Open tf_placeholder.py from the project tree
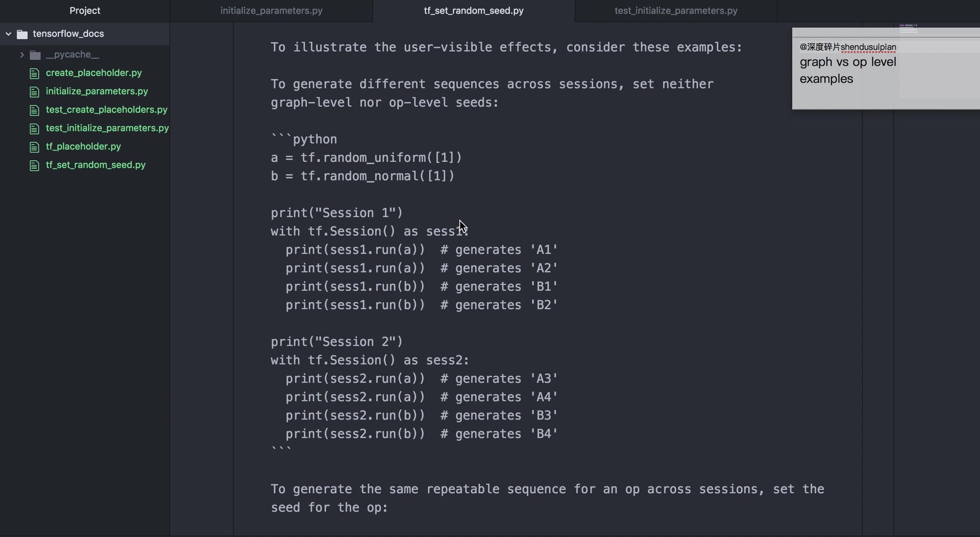 coord(83,147)
